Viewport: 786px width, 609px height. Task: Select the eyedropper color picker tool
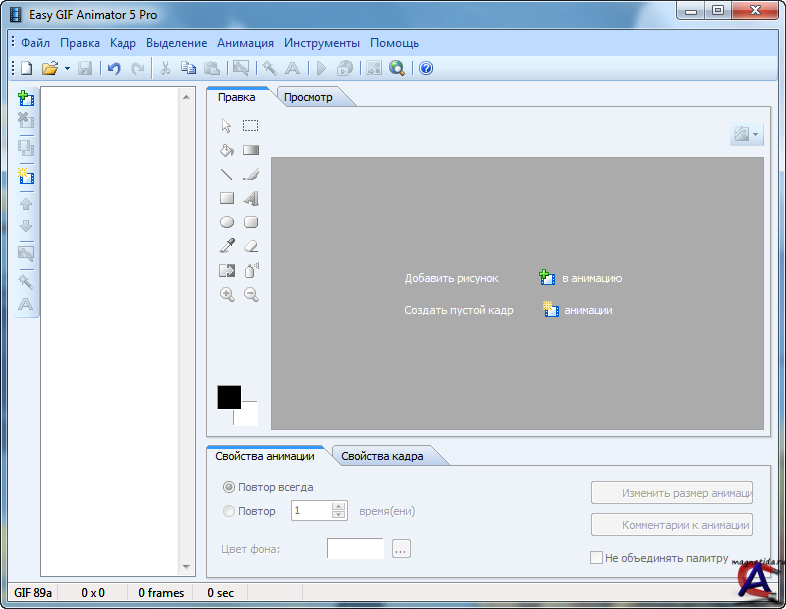click(x=227, y=246)
